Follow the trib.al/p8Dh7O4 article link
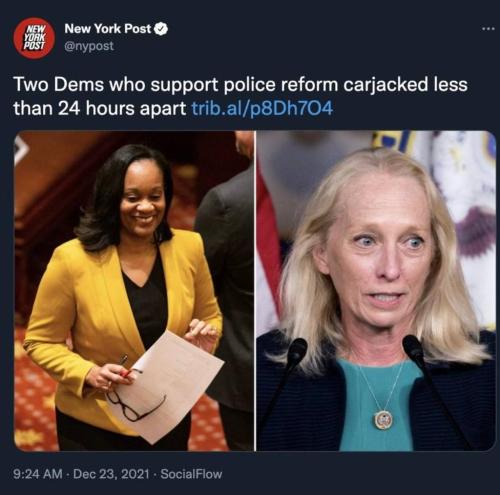Screen dimensions: 500x495 262,108
